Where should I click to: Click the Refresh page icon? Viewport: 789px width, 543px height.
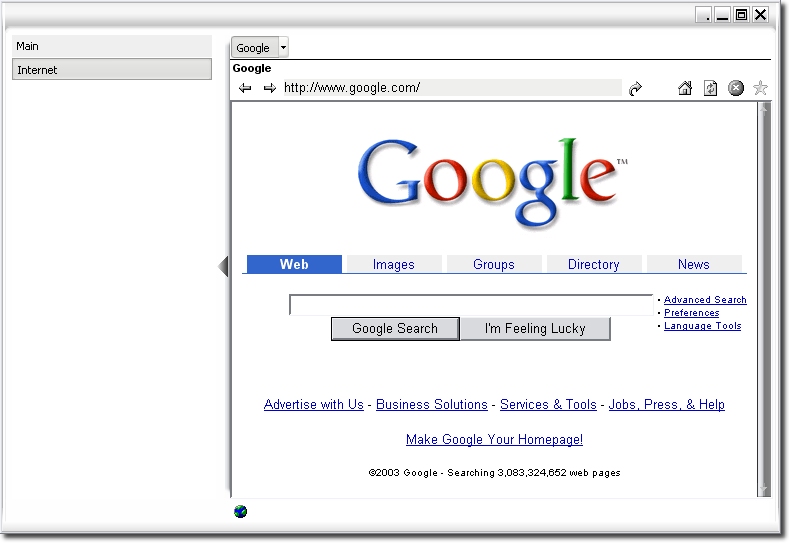coord(710,88)
